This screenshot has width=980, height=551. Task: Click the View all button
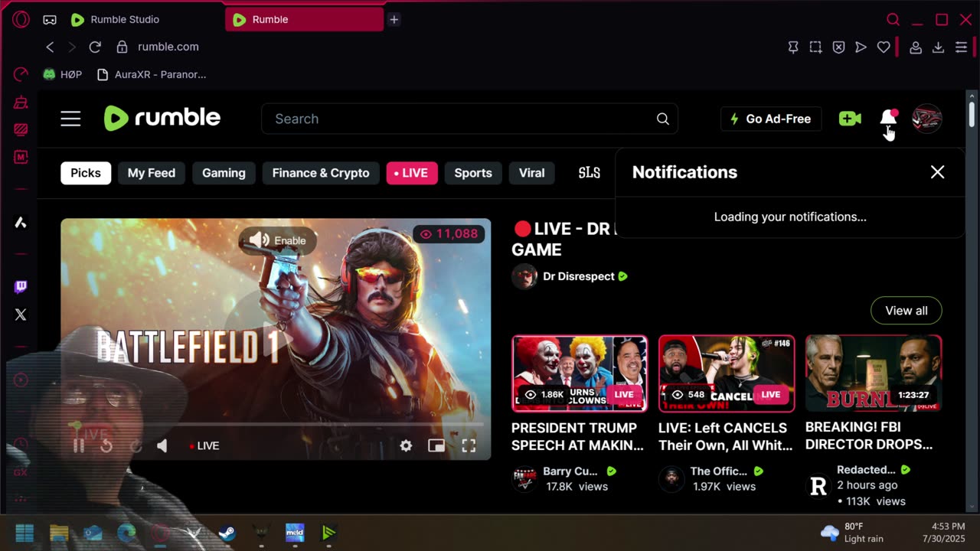[x=906, y=311]
